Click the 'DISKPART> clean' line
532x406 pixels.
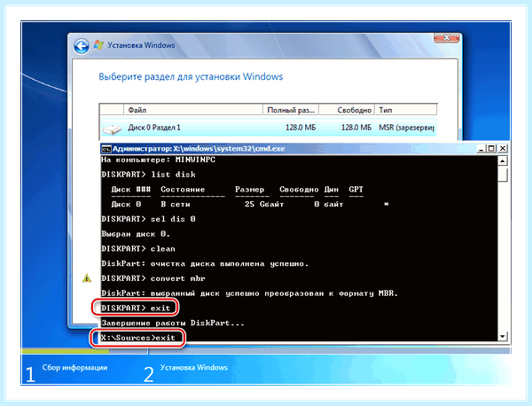138,249
